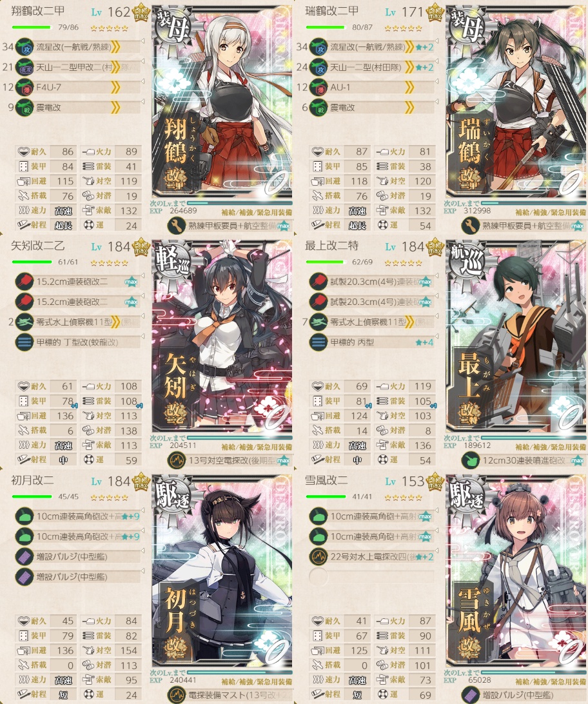
Task: Open Yukikaze's 補給/補強/緊急用装備 slot label
Action: [x=551, y=681]
